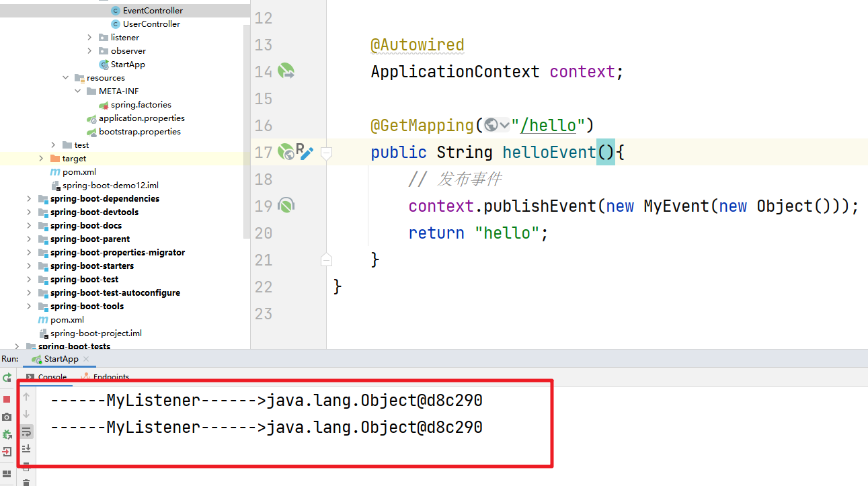868x486 pixels.
Task: Click the "/hello" URL link in code
Action: coord(549,126)
